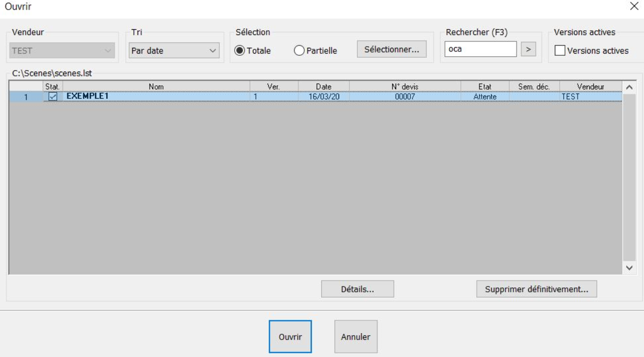
Task: Cancel with the Annuler button
Action: coord(356,337)
